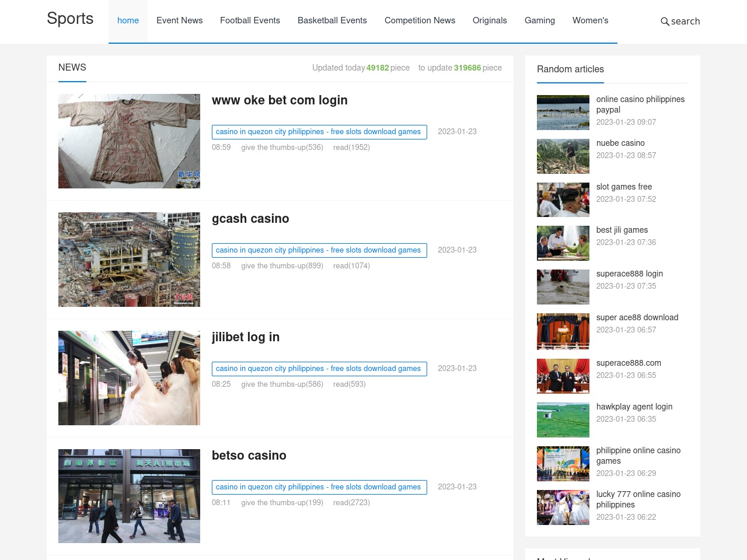Open the 'nuebe casino' random article
747x560 pixels.
tap(620, 143)
